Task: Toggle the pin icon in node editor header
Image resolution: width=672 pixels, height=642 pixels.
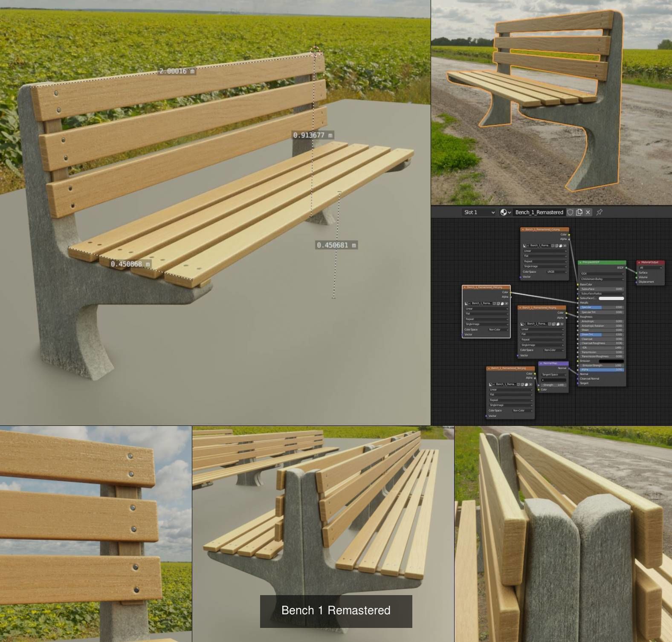Action: (599, 212)
